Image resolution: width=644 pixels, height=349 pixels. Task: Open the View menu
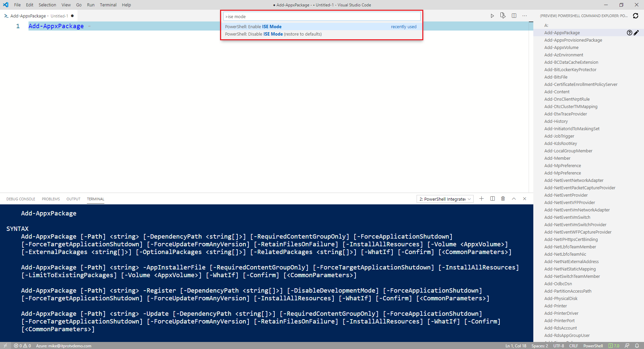tap(66, 5)
